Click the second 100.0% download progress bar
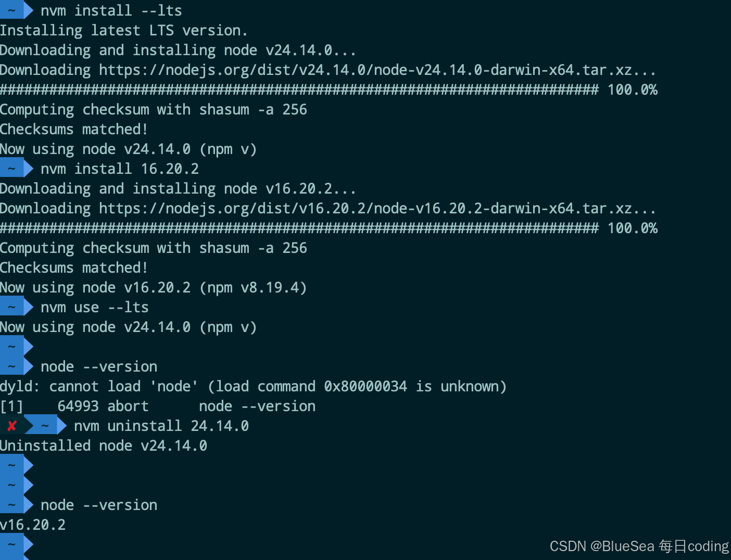731x560 pixels. (329, 228)
